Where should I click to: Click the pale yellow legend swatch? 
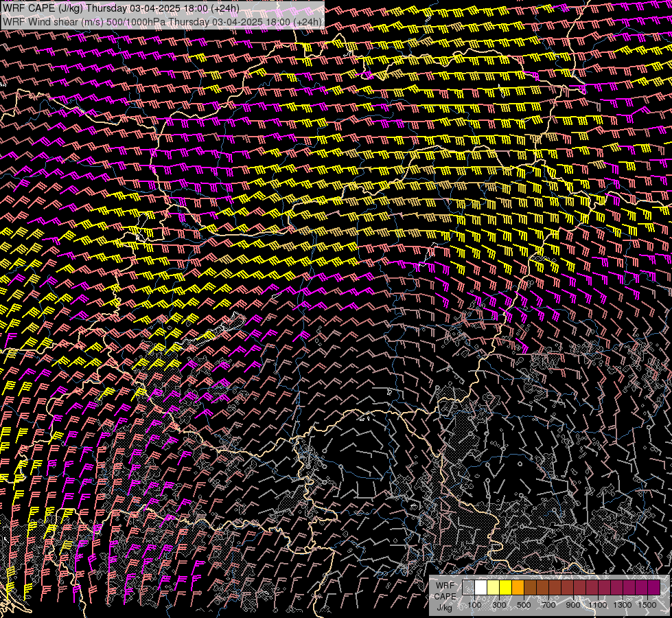[x=494, y=587]
